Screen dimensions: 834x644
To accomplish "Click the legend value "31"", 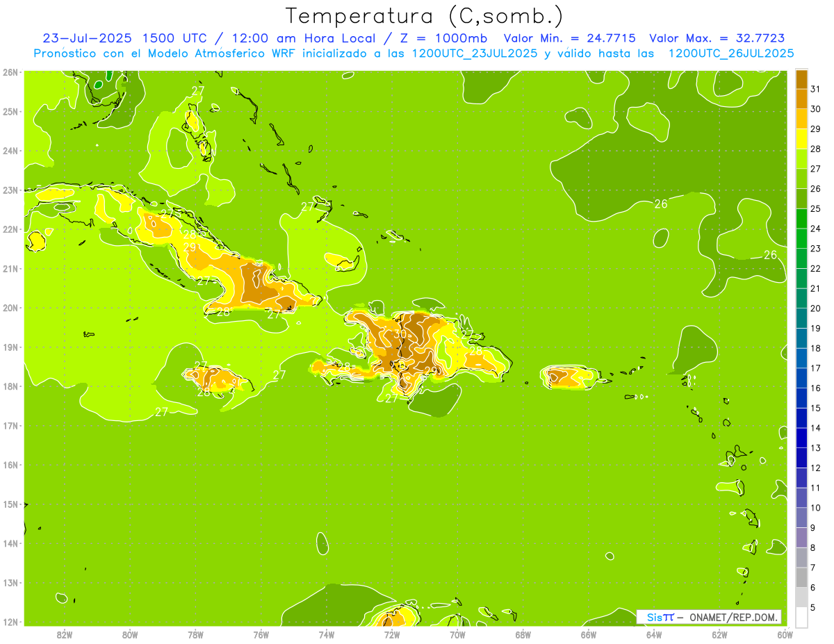I will tap(815, 89).
